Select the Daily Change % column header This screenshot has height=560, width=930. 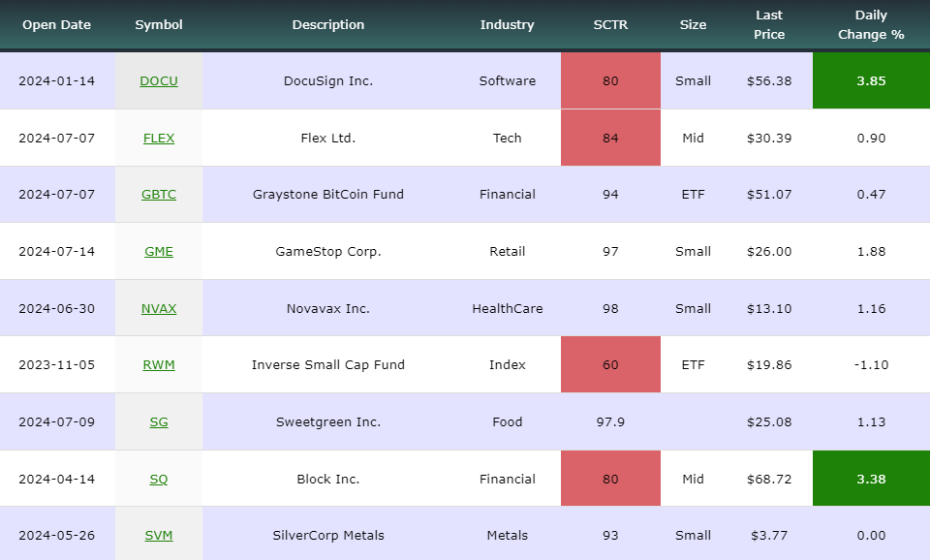pos(871,25)
